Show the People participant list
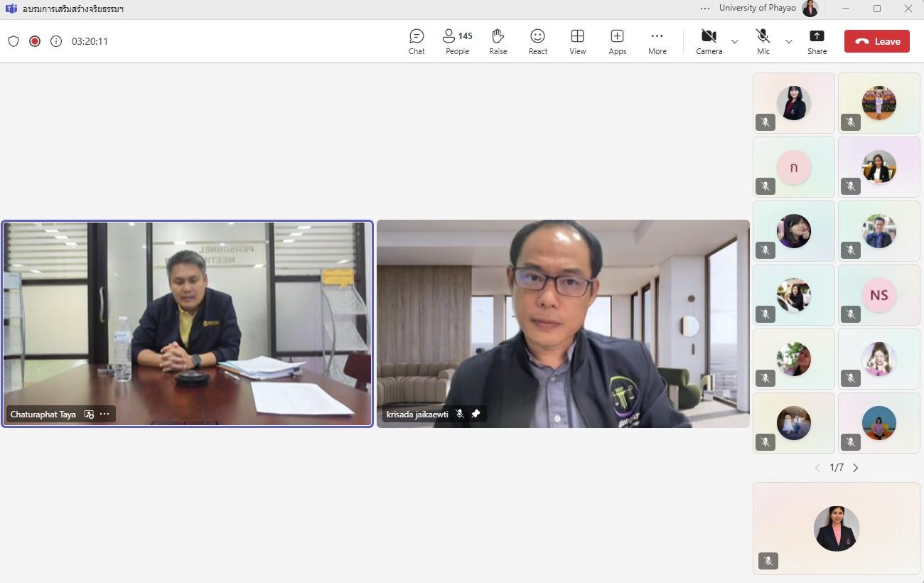 457,41
